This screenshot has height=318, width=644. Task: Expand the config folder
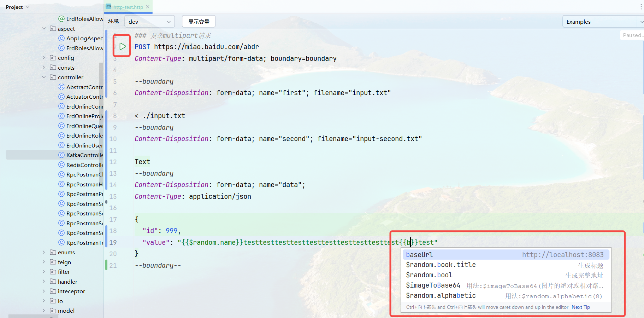(44, 58)
